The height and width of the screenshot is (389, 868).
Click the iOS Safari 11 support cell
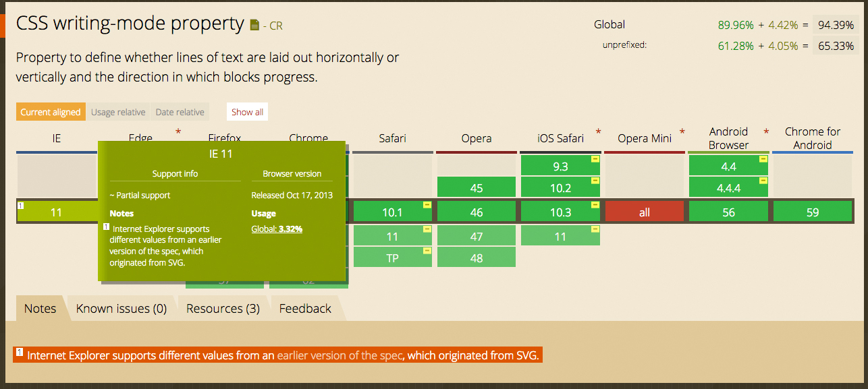click(x=560, y=237)
